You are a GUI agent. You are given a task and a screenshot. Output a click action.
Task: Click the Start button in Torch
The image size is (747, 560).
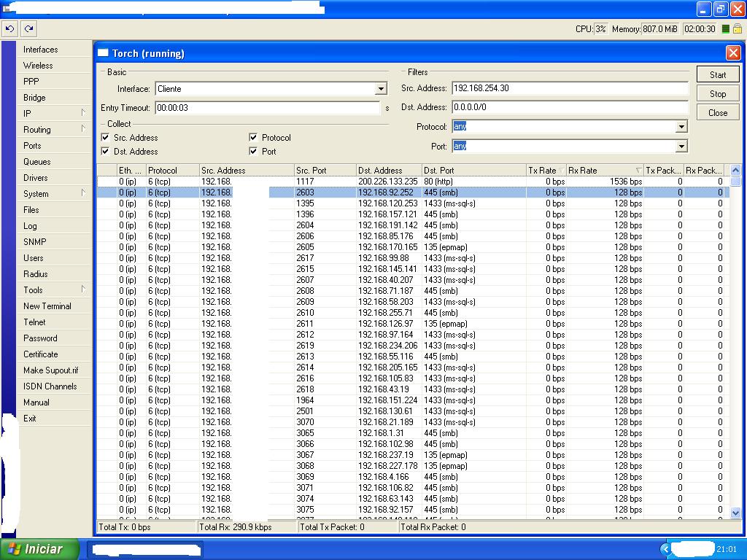[x=718, y=75]
